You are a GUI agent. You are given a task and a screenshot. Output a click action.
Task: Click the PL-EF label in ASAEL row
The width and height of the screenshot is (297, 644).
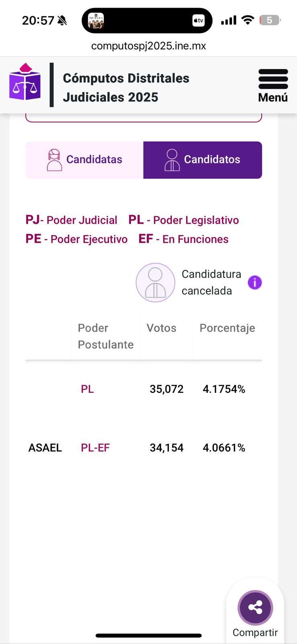(x=95, y=448)
